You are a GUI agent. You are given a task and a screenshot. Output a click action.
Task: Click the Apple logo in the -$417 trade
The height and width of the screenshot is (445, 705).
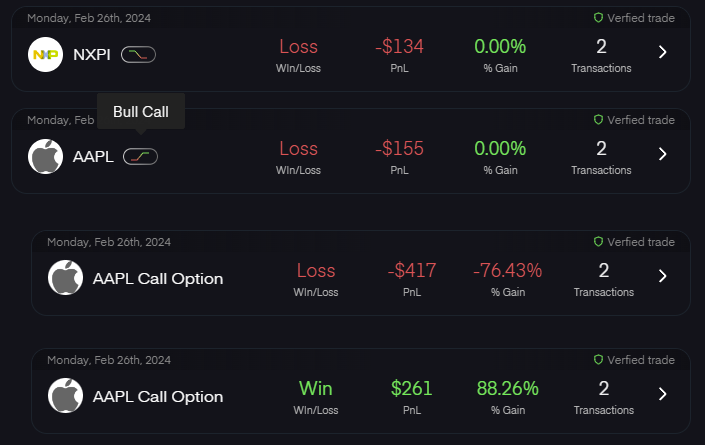[65, 278]
